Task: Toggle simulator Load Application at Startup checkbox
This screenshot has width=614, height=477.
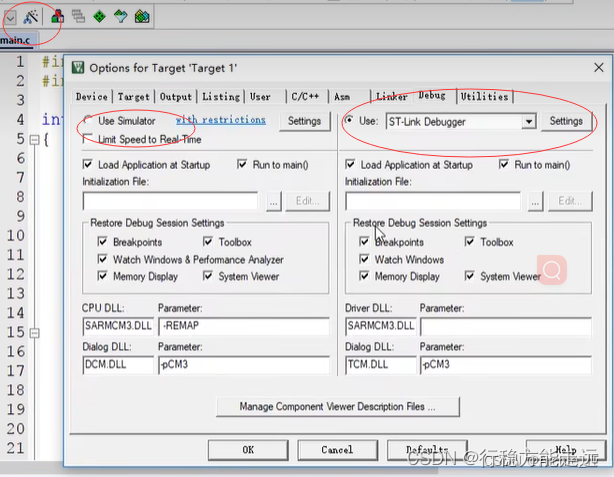Action: (88, 164)
